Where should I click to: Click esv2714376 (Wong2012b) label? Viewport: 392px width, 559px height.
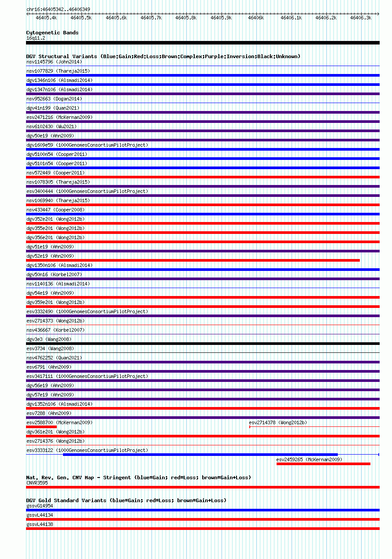55,441
